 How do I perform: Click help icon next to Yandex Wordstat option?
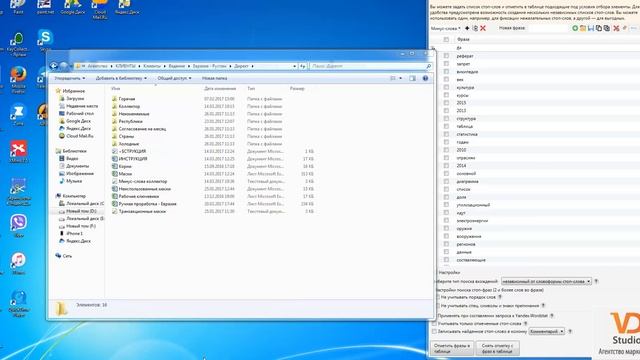coord(552,316)
